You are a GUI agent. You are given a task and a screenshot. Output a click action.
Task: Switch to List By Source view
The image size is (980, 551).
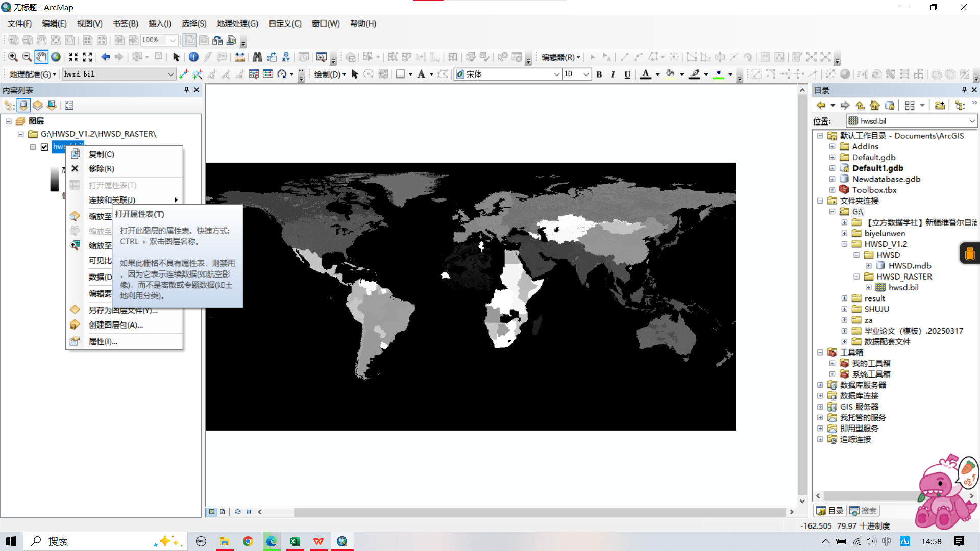[x=23, y=105]
